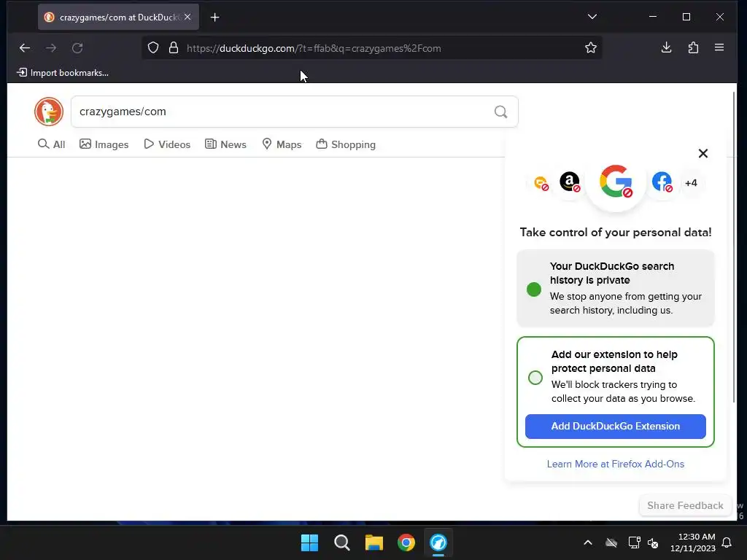Open the tracking protection shield icon
The height and width of the screenshot is (560, 747).
tap(153, 47)
